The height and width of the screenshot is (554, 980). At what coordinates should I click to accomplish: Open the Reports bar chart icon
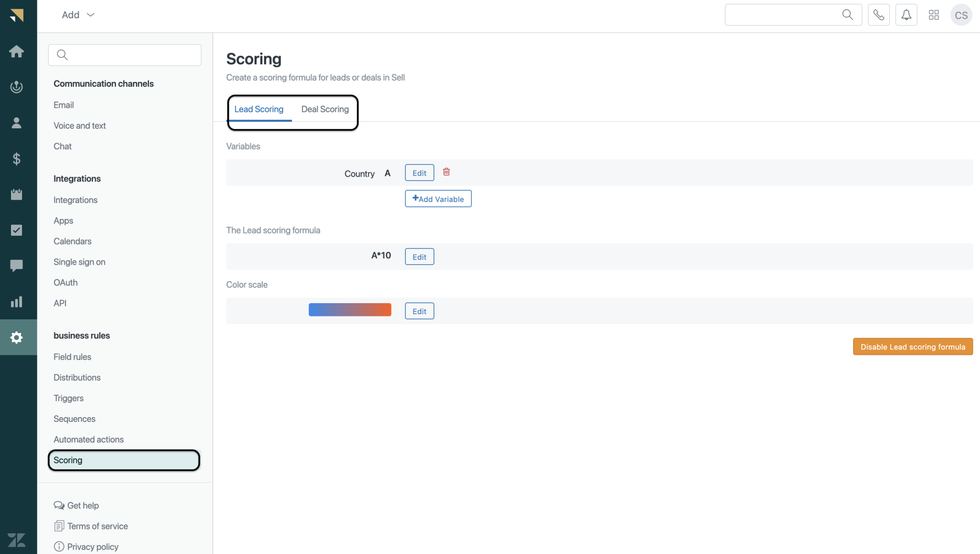coord(17,302)
